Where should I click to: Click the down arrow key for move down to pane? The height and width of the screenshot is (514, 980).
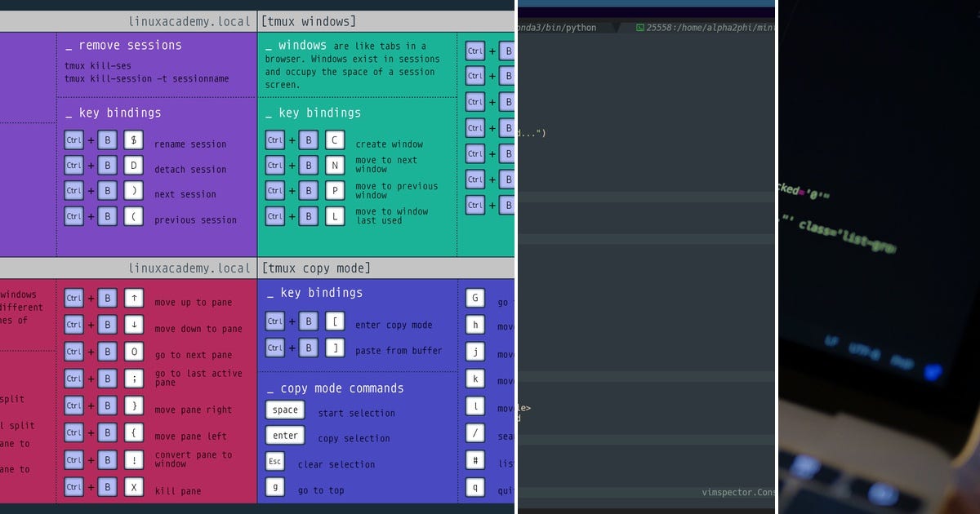[134, 324]
